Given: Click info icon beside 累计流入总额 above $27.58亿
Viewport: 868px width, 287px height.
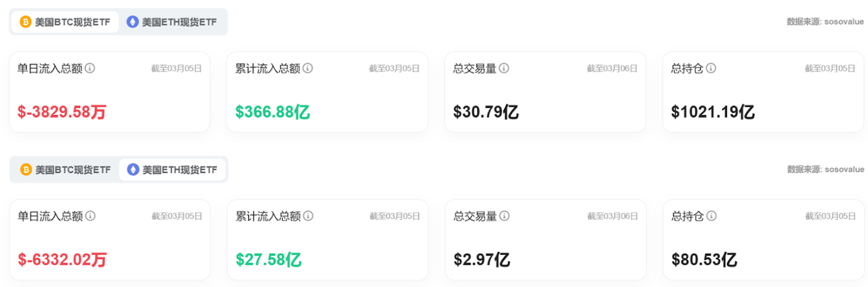Looking at the screenshot, I should click(x=308, y=216).
